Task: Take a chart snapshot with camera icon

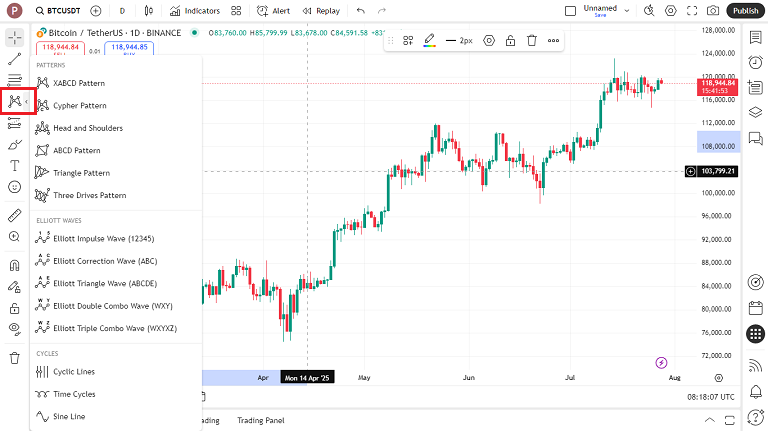Action: click(713, 10)
